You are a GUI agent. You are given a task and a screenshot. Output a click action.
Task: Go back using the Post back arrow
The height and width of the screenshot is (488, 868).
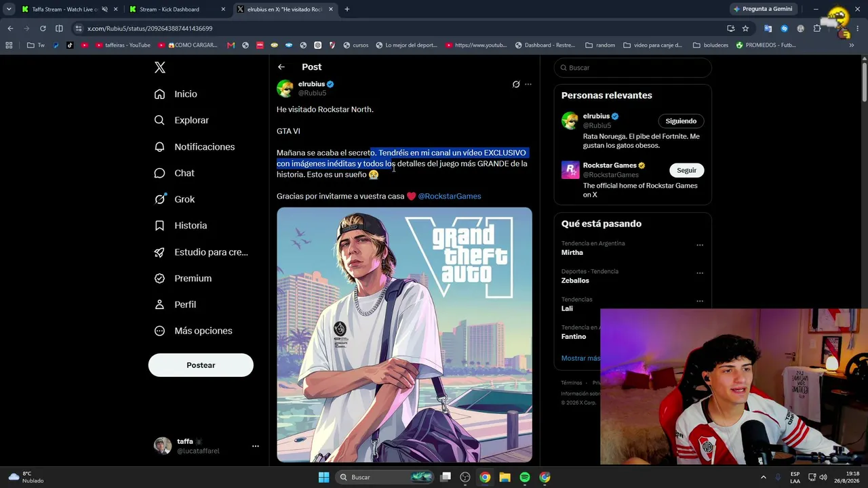(x=281, y=67)
